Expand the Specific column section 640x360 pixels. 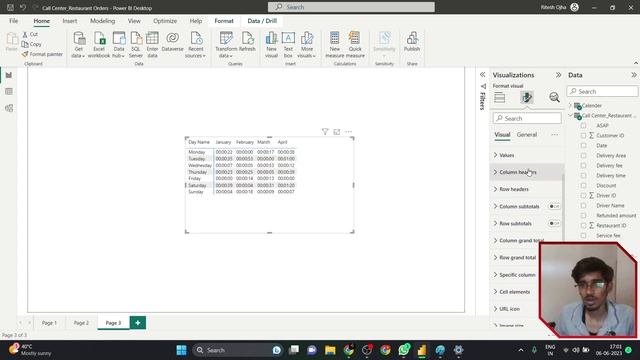click(x=515, y=275)
